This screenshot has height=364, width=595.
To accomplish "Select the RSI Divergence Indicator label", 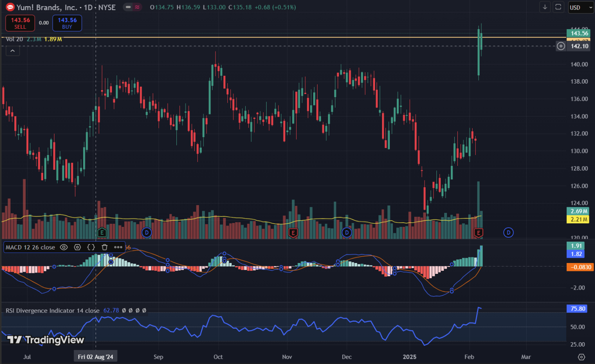I will tap(52, 310).
